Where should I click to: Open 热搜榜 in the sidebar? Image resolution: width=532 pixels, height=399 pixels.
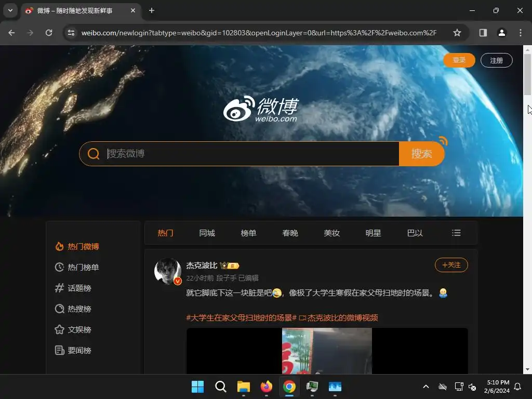point(73,309)
